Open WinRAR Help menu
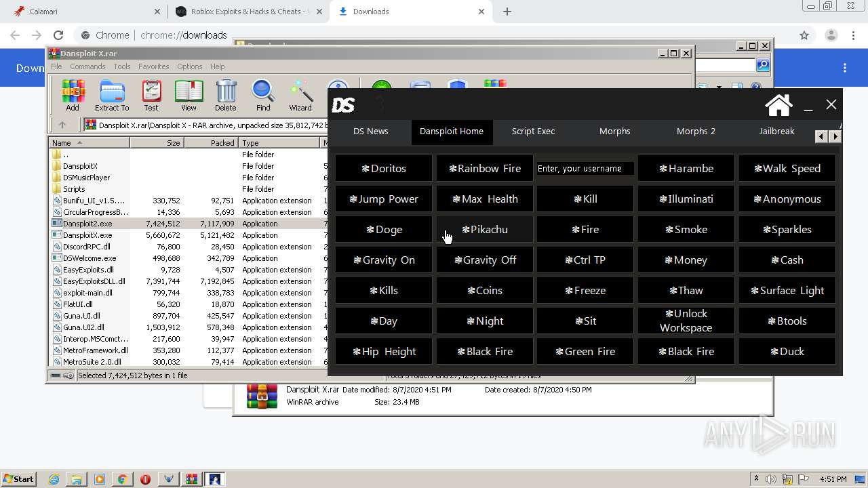The width and height of the screenshot is (868, 488). (x=217, y=66)
